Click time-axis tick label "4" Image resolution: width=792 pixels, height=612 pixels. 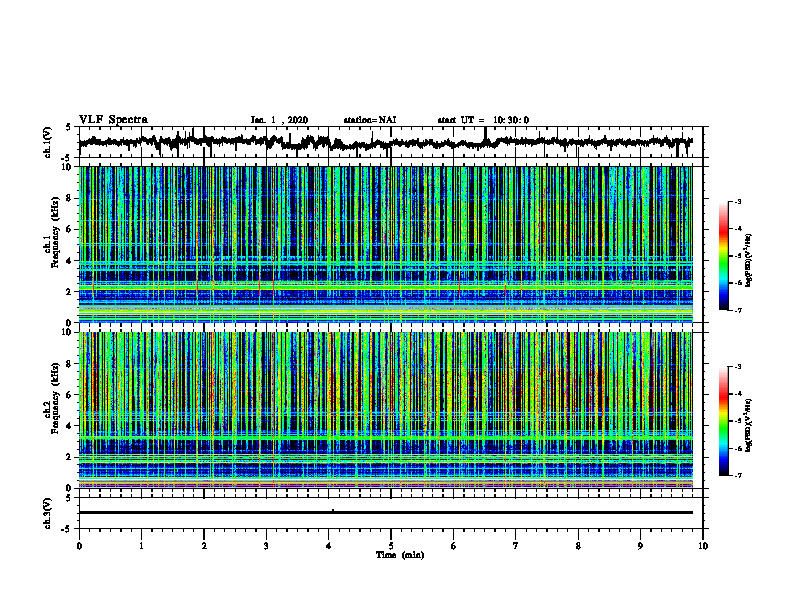[329, 546]
